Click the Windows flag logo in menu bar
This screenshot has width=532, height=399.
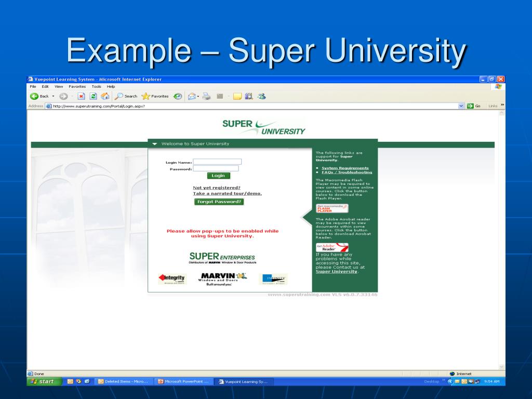(498, 87)
